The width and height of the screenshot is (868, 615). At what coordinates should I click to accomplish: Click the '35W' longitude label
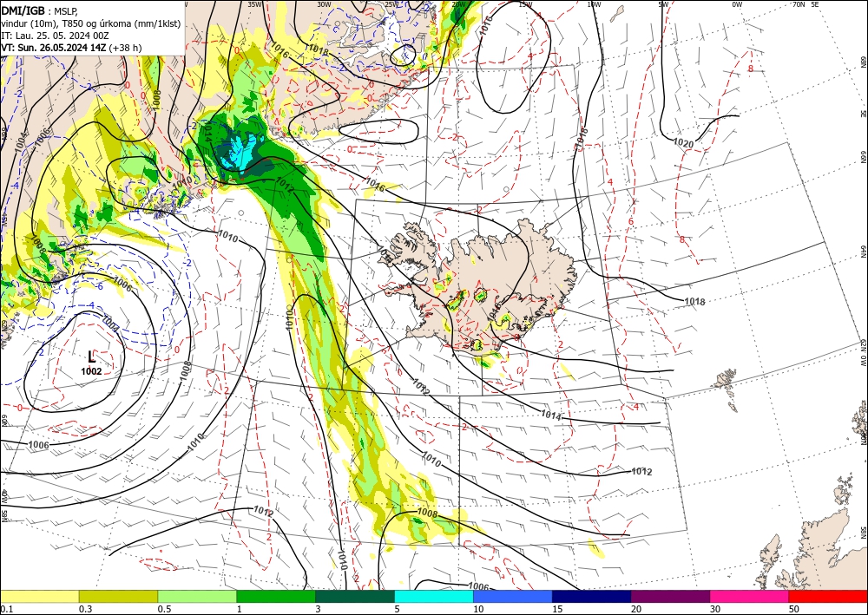click(x=254, y=4)
